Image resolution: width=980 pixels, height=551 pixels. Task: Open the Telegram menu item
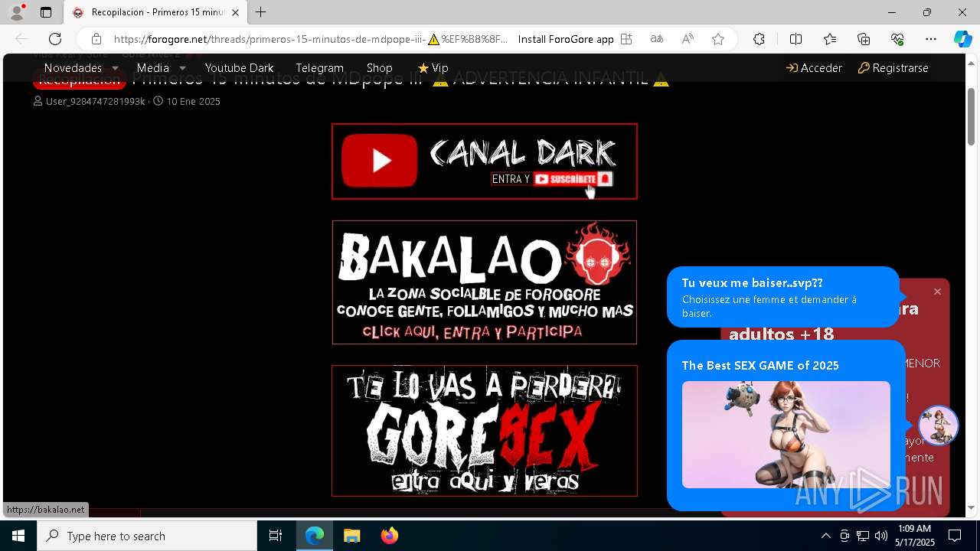[319, 67]
